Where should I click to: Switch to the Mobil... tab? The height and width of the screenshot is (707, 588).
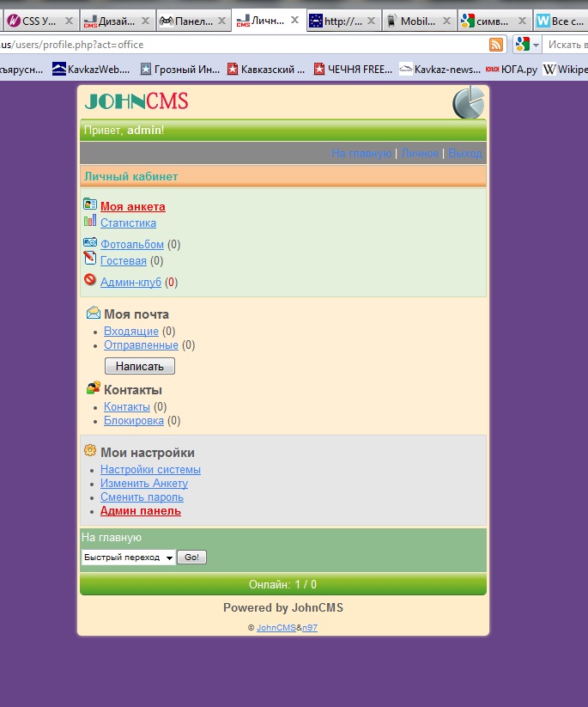[418, 21]
